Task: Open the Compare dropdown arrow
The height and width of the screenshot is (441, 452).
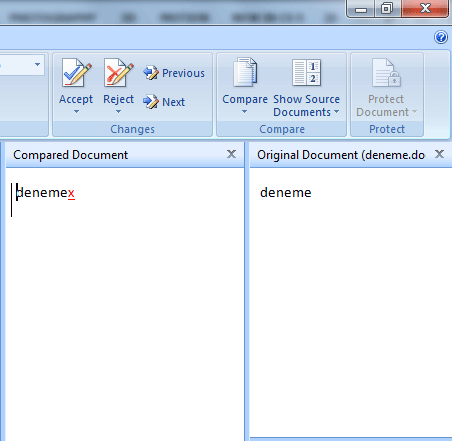Action: click(244, 112)
